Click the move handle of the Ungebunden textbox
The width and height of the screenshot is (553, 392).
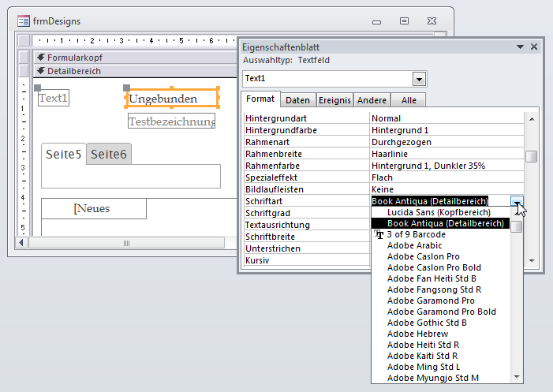point(127,89)
